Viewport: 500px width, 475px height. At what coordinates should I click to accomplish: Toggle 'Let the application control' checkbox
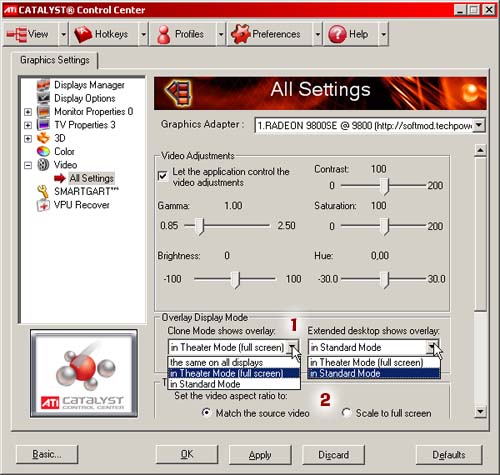pos(162,176)
